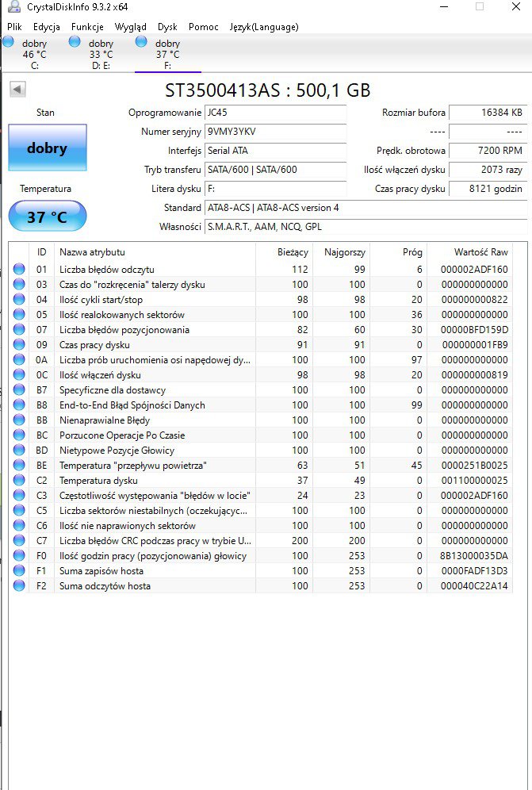
Task: Open the Pomoc menu
Action: pos(204,27)
